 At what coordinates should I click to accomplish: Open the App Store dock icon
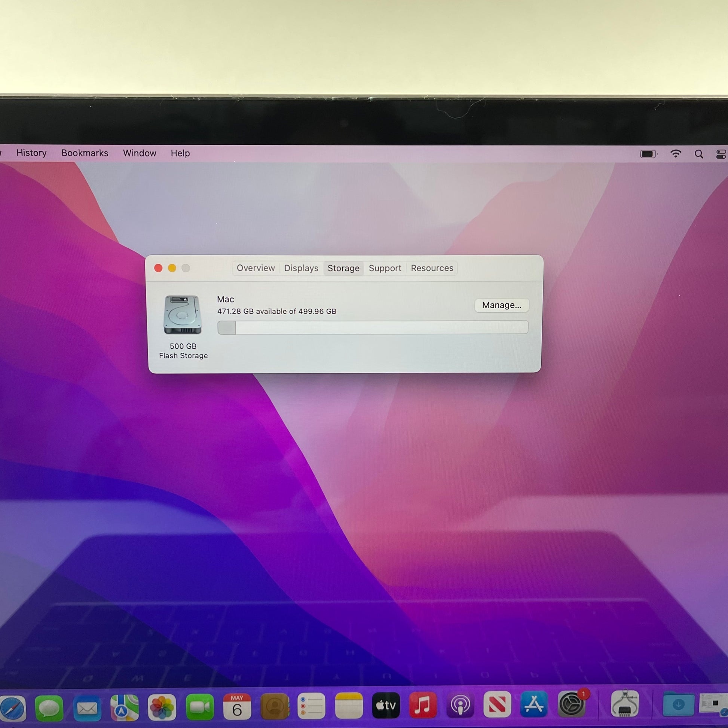click(533, 705)
